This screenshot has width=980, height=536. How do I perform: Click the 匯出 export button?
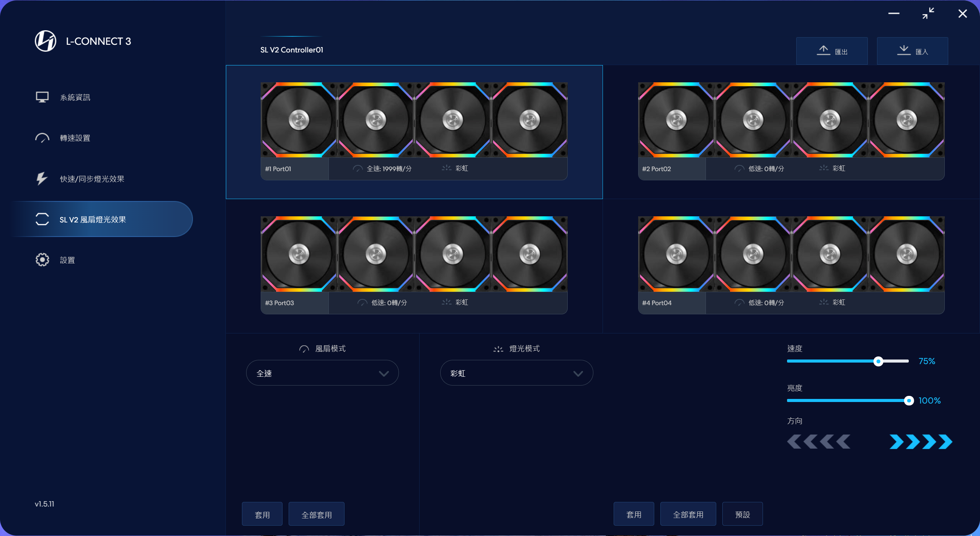832,51
